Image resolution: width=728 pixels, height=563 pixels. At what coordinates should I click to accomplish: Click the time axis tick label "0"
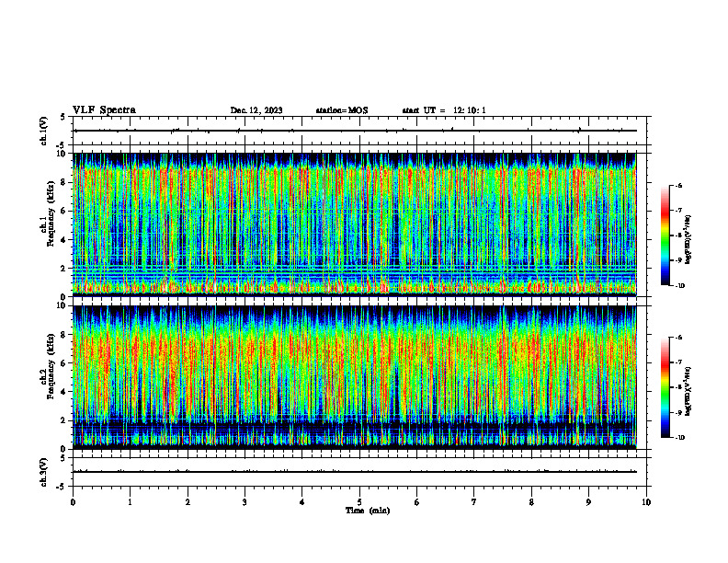[x=73, y=502]
